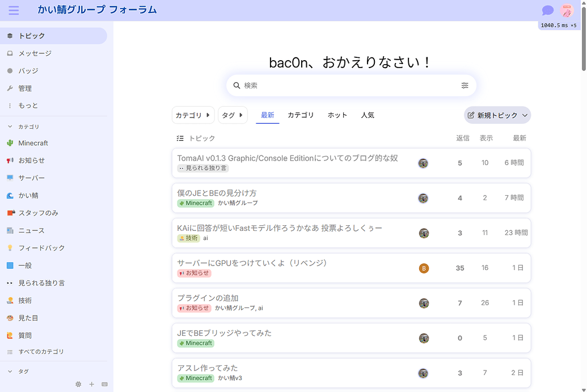587x392 pixels.
Task: Open the chat bubble icon in header
Action: [x=547, y=10]
